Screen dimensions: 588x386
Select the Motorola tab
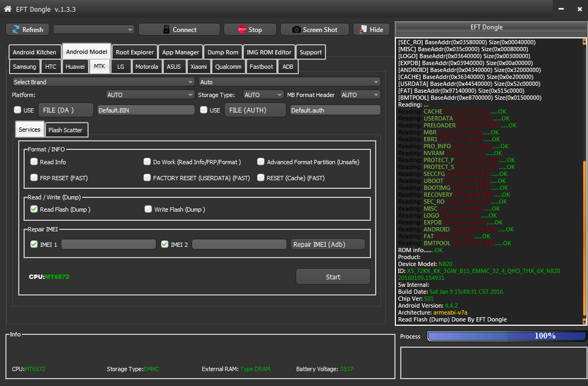[147, 67]
